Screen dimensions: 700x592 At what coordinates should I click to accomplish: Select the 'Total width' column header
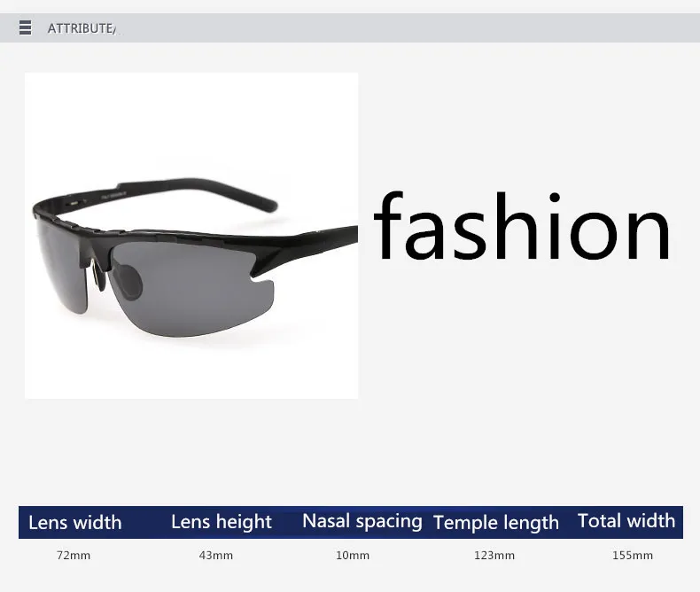tap(626, 521)
